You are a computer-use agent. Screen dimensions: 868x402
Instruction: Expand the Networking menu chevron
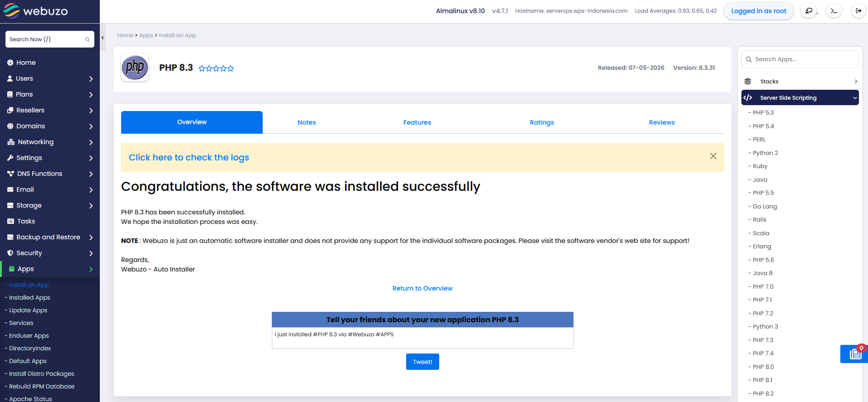91,142
